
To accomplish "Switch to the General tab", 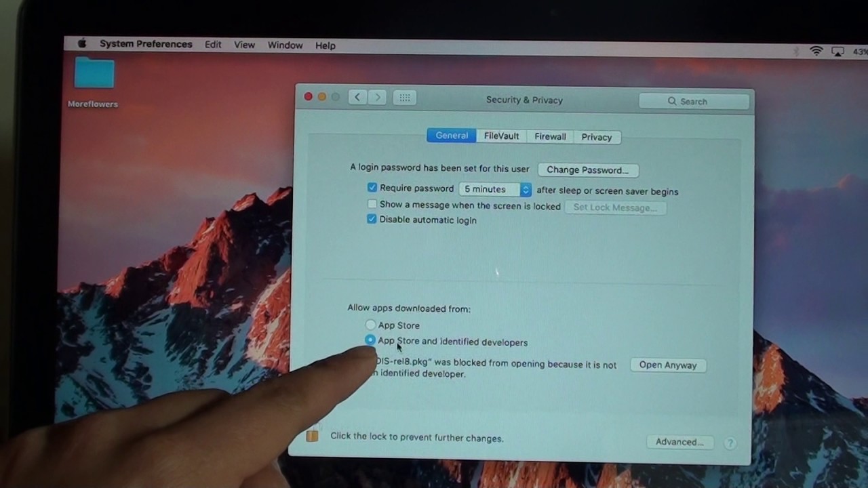I will coord(452,136).
